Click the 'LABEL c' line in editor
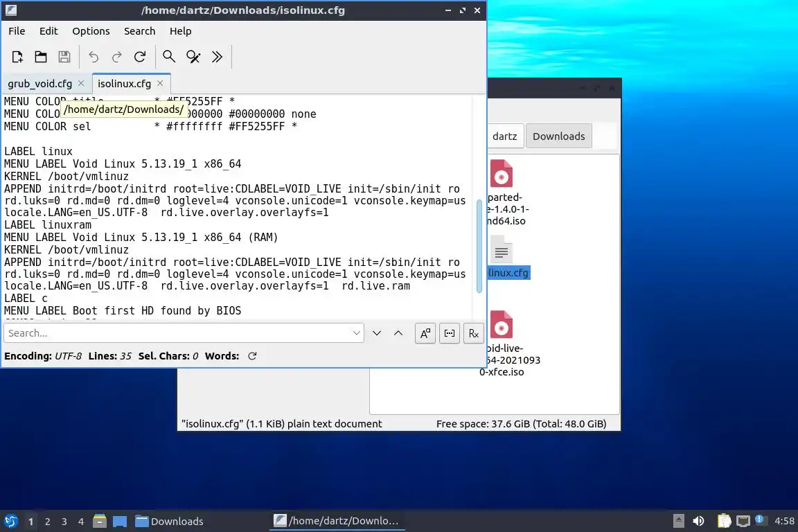Screen dimensions: 798x532 26,299
